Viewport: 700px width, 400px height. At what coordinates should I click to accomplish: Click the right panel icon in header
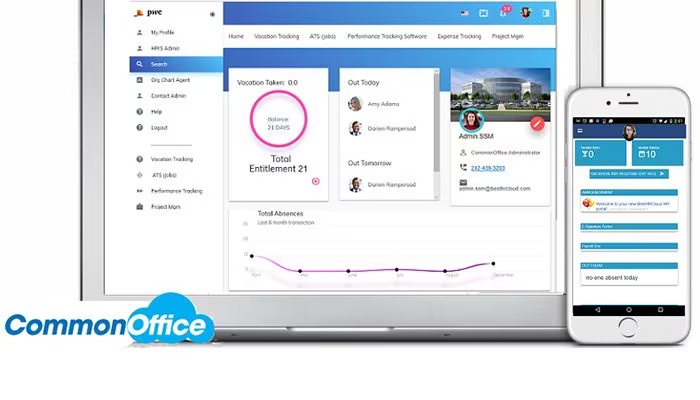[546, 13]
